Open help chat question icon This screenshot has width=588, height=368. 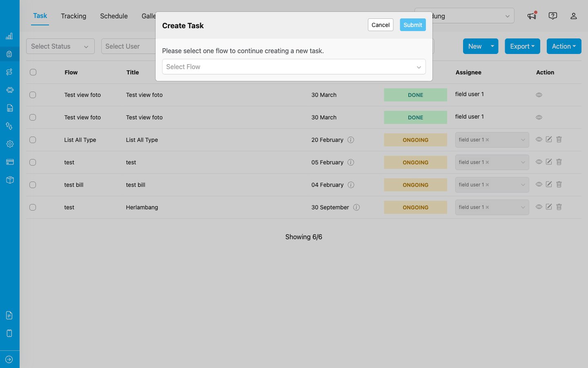point(553,16)
